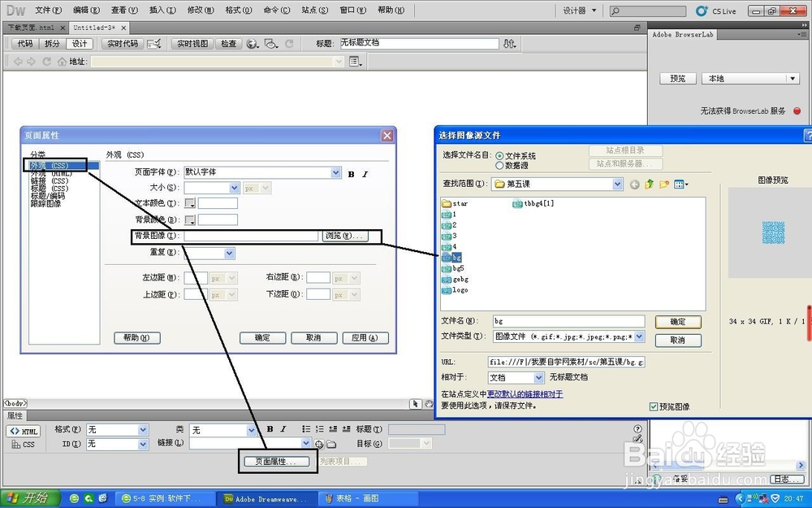Click the Windows Start button
812x508 pixels.
(x=30, y=499)
